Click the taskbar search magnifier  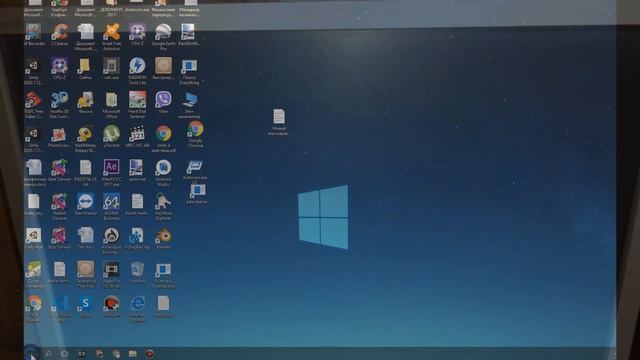[48, 353]
